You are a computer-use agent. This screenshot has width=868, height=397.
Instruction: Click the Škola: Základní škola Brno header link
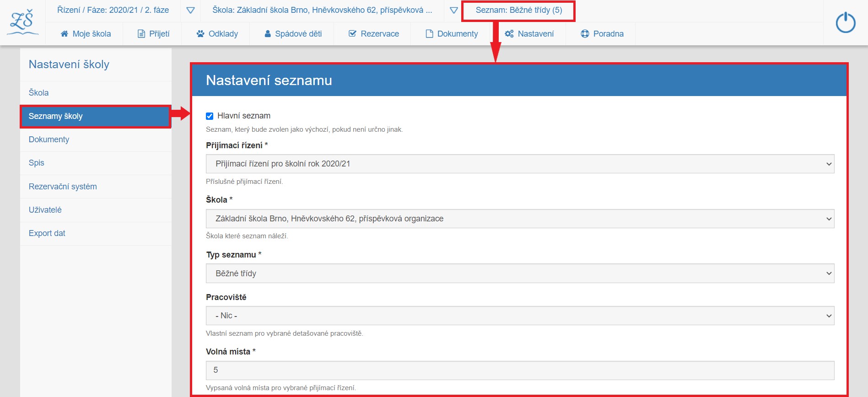(x=322, y=10)
